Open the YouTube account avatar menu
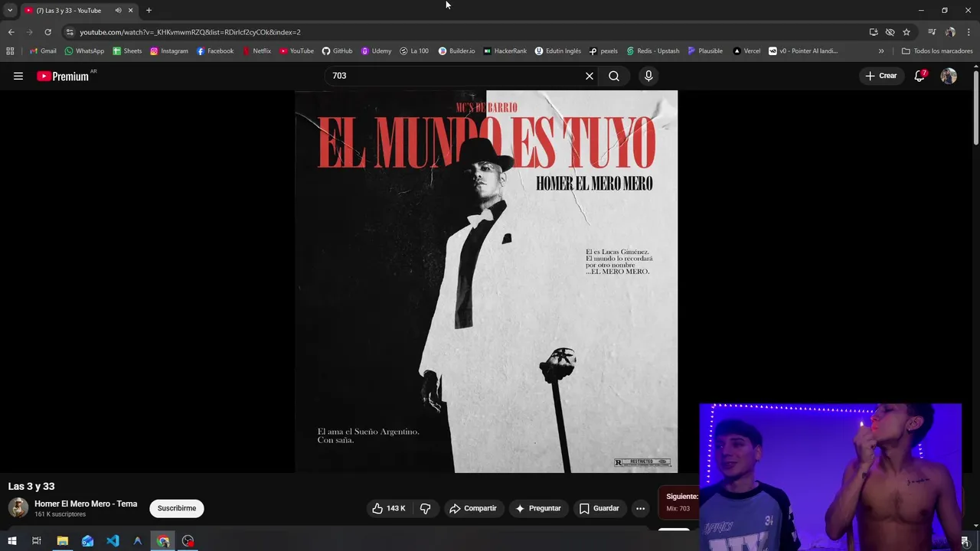The height and width of the screenshot is (551, 980). click(x=949, y=76)
